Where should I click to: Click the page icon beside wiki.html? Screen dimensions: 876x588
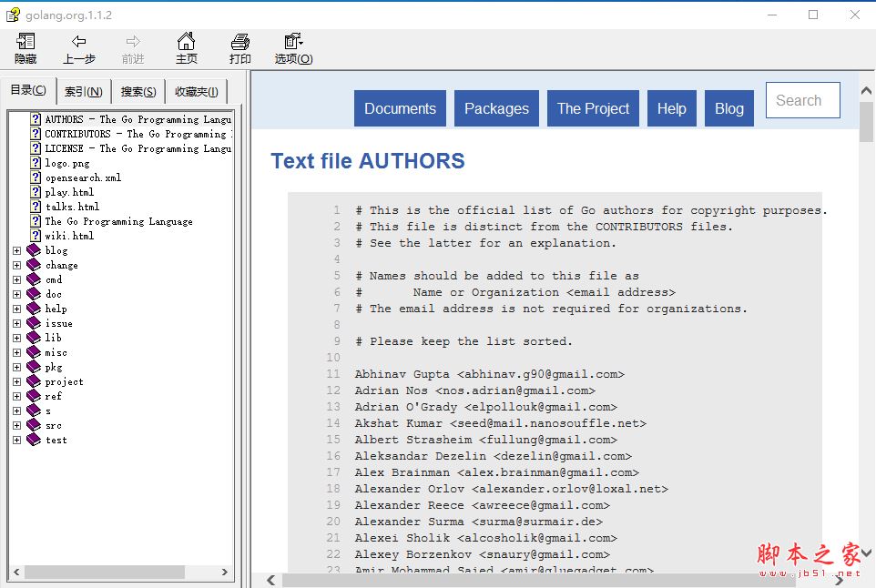click(x=36, y=235)
